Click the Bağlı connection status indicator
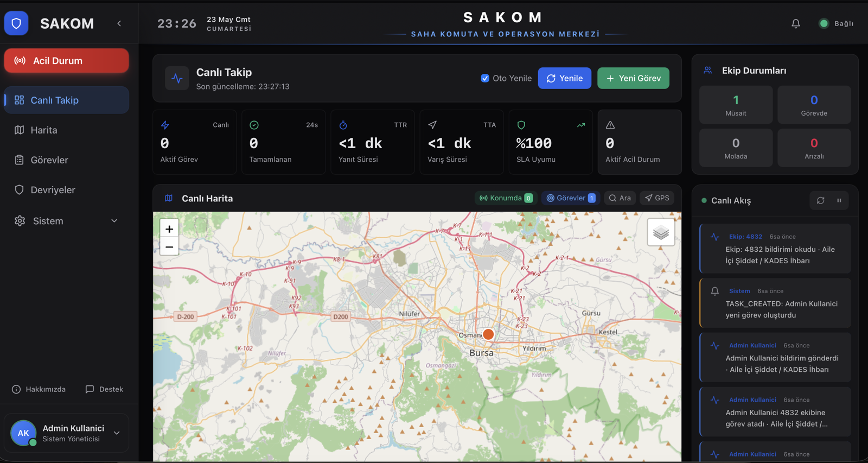868x463 pixels. pyautogui.click(x=836, y=23)
